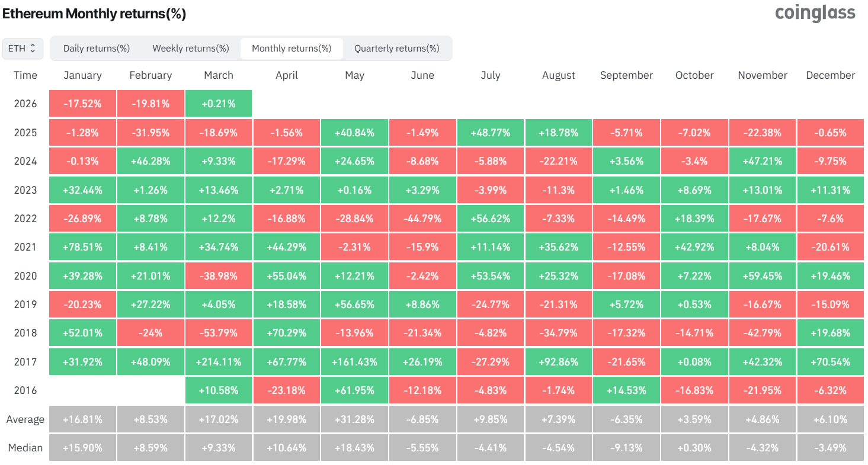Click the +31.28% May average cell
The height and width of the screenshot is (465, 868).
354,419
